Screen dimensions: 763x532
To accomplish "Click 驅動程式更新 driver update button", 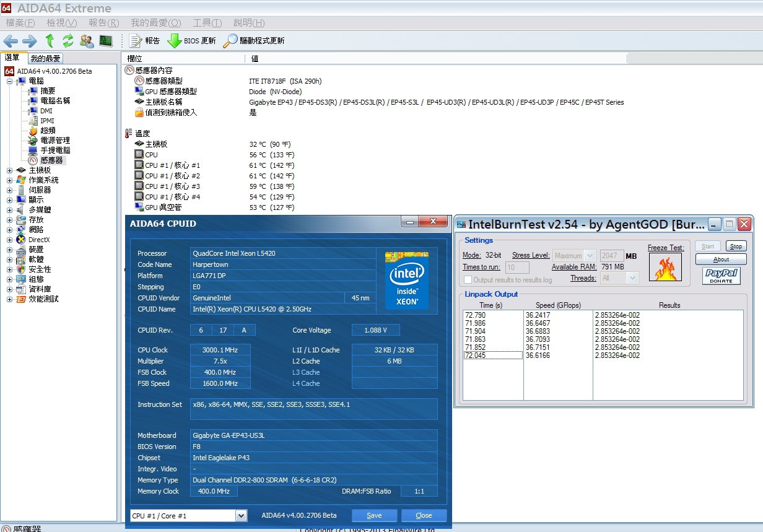I will pos(255,41).
